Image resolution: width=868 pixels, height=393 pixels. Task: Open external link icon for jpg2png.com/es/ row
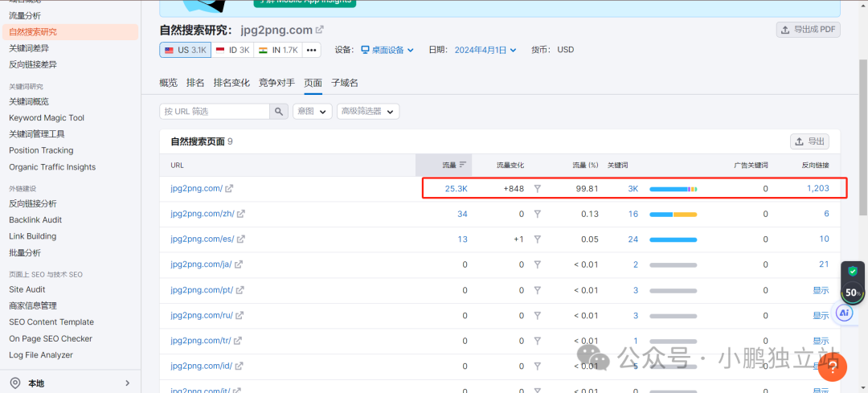click(241, 239)
